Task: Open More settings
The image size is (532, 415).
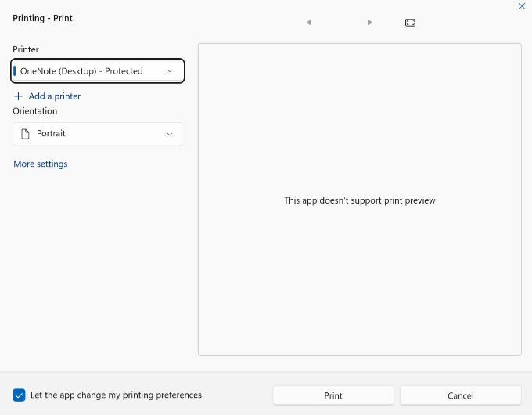Action: click(x=41, y=164)
